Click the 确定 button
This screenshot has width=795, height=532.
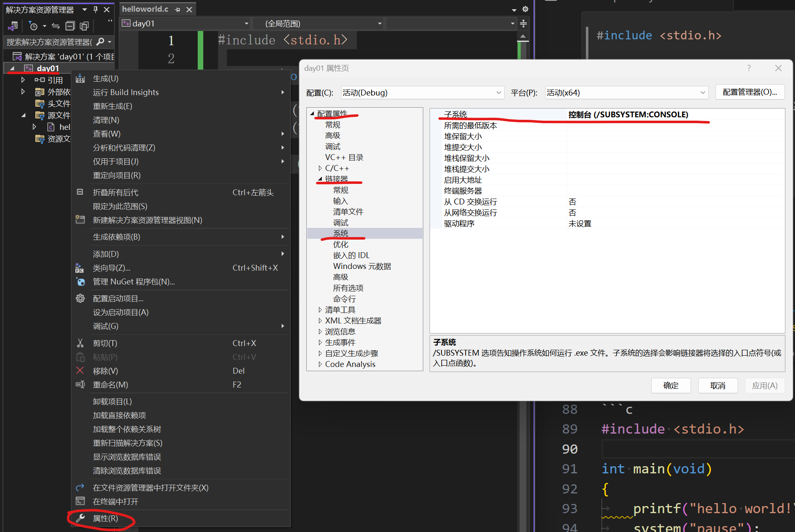(x=671, y=385)
